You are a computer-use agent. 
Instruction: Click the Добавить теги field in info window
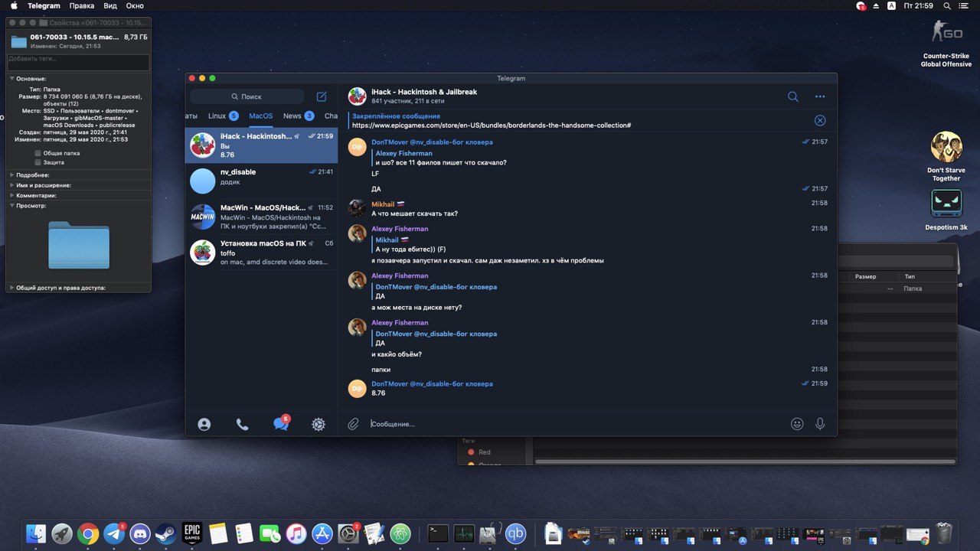coord(79,62)
